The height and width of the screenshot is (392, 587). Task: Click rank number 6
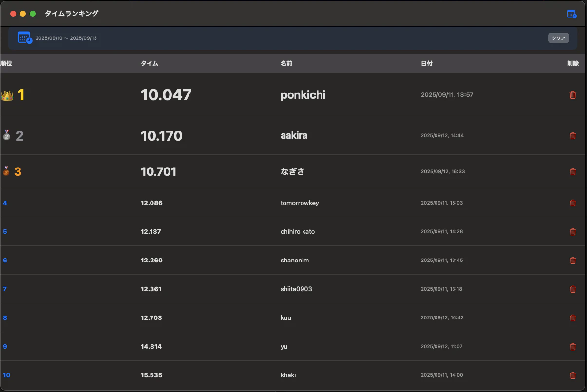[5, 261]
